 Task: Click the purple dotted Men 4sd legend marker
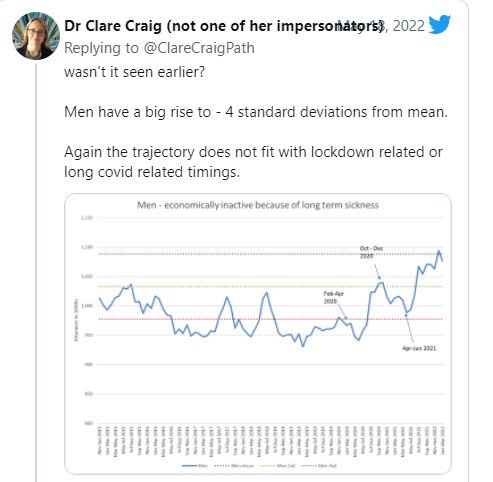click(309, 466)
